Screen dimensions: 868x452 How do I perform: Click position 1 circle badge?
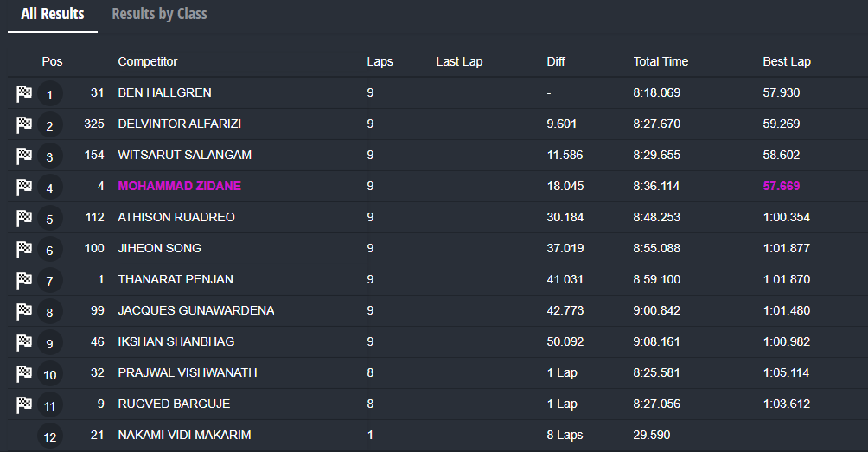[49, 94]
